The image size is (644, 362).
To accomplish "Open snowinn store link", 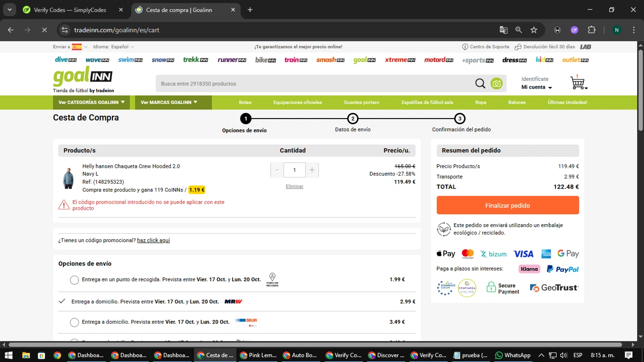I will pyautogui.click(x=163, y=60).
